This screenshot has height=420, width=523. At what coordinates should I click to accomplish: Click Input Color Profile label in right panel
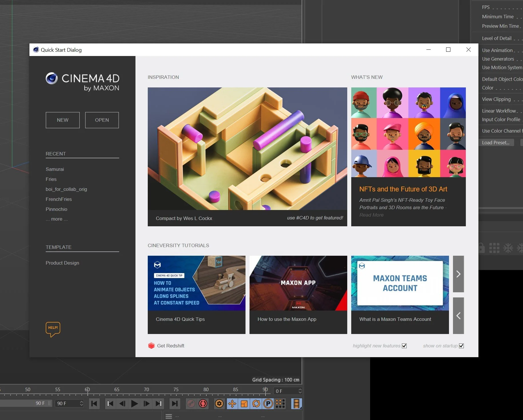501,119
